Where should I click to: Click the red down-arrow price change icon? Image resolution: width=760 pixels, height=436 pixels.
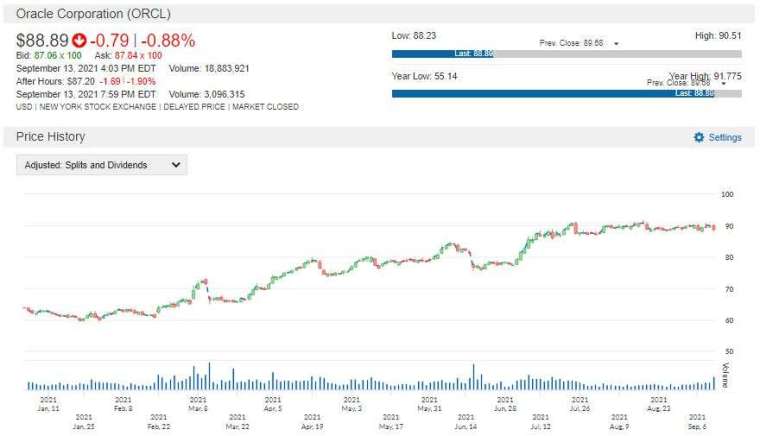click(x=79, y=41)
